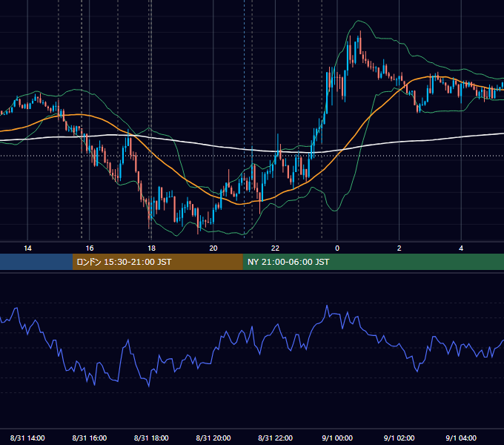Click the 9/1 04:00 date label
The height and width of the screenshot is (445, 504).
point(461,438)
